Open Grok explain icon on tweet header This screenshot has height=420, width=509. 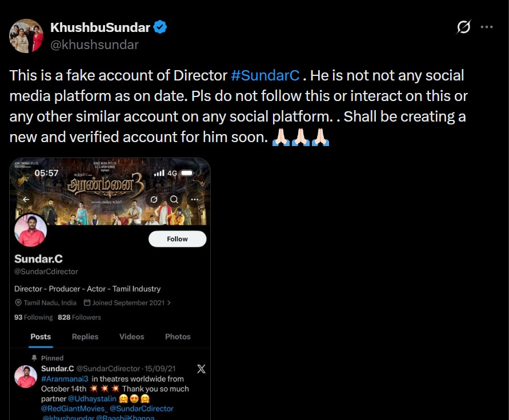tap(464, 27)
